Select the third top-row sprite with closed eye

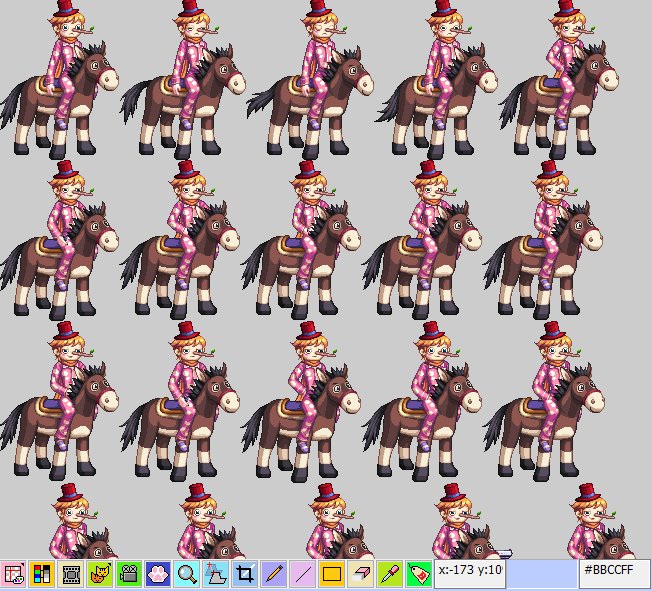click(x=310, y=79)
